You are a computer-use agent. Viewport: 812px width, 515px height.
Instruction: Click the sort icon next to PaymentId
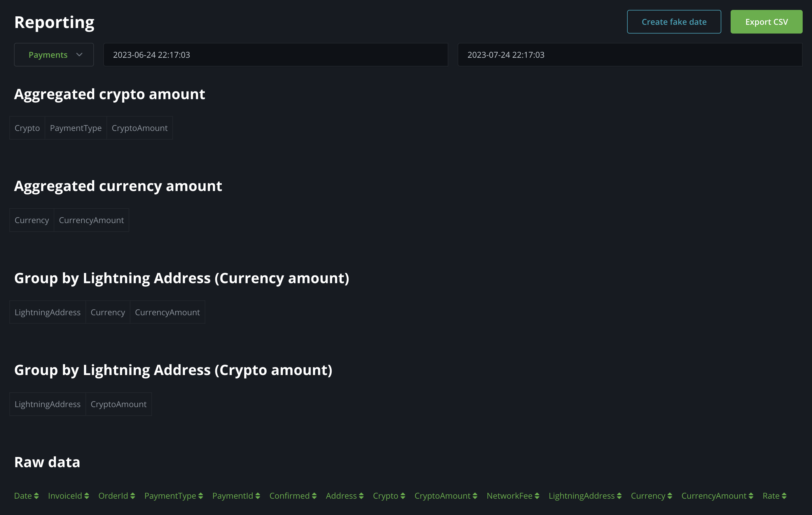pos(258,496)
